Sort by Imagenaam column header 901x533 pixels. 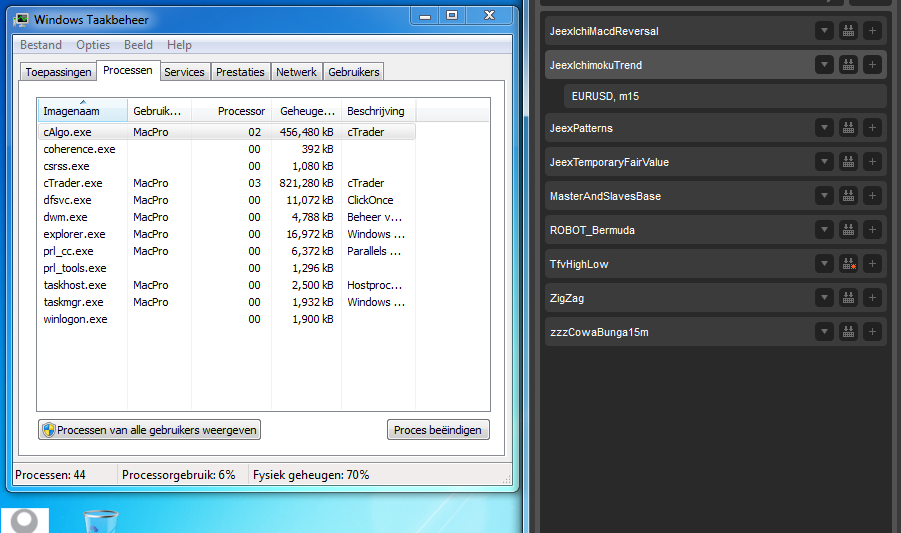pyautogui.click(x=83, y=110)
